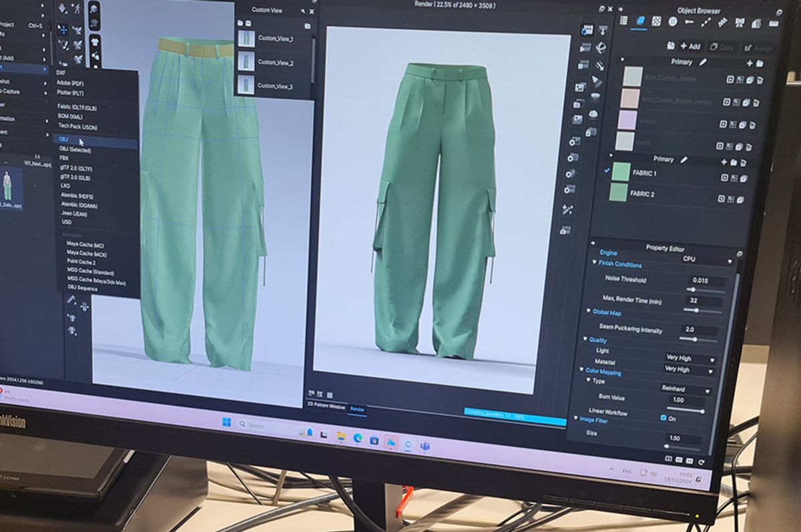
Task: Open the Reinhard color mapping type dropdown
Action: coord(686,390)
